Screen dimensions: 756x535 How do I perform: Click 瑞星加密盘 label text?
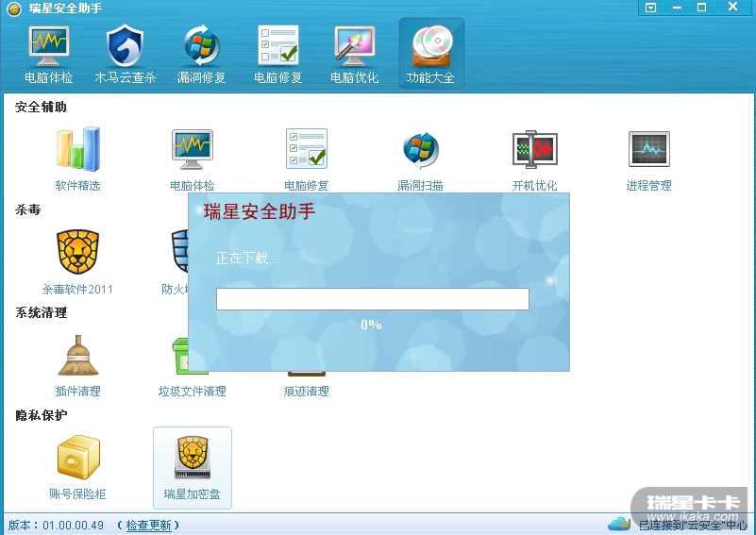click(x=193, y=494)
